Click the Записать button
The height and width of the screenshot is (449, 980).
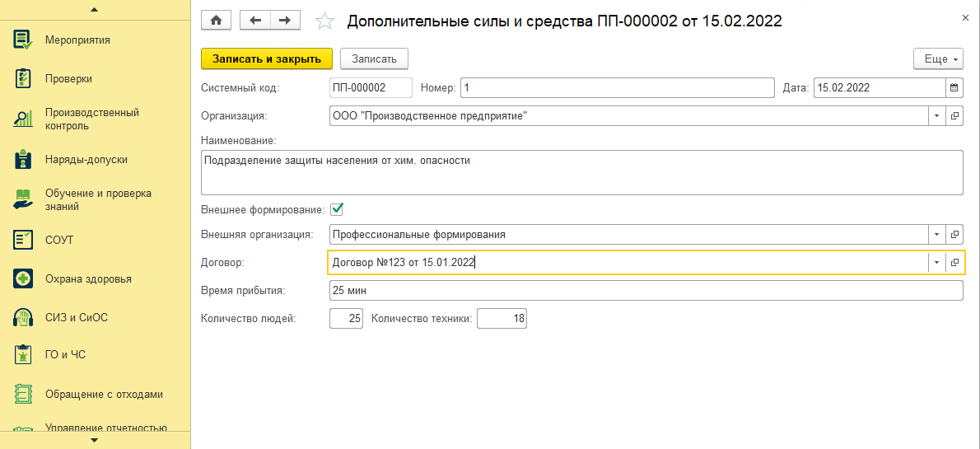coord(374,58)
